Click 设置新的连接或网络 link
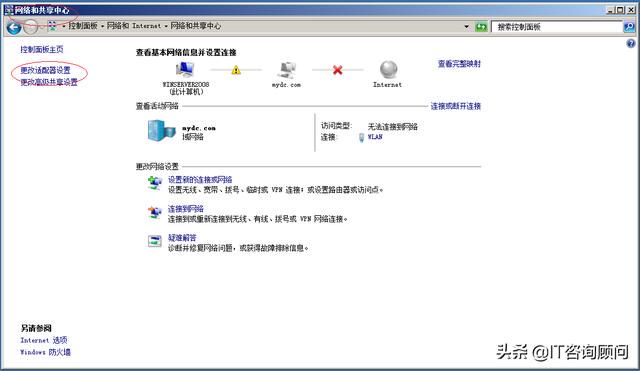640x371 pixels. [x=200, y=180]
